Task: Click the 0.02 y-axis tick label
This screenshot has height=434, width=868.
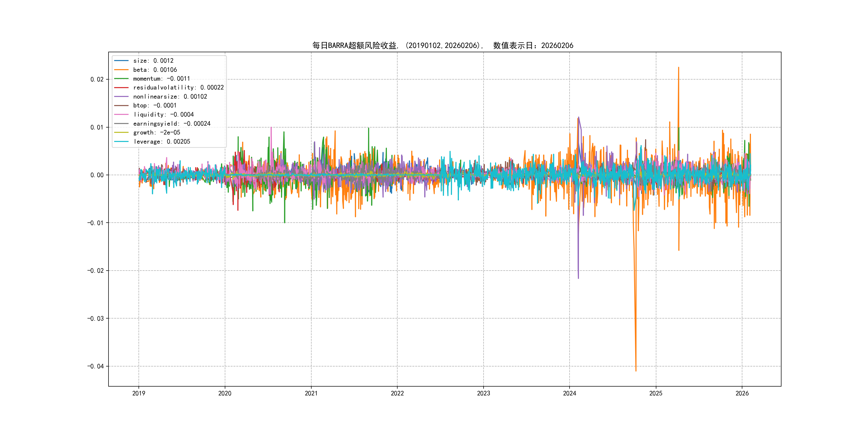Action: click(97, 80)
